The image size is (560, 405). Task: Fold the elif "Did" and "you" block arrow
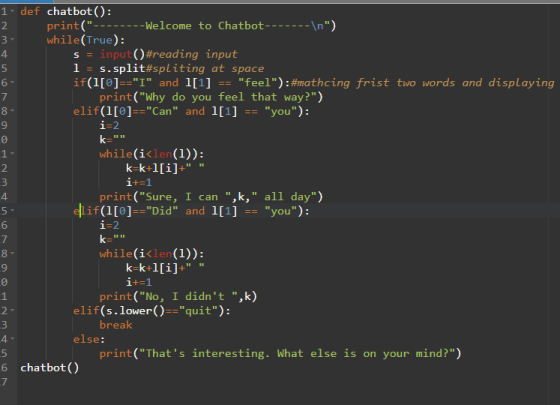(12, 211)
